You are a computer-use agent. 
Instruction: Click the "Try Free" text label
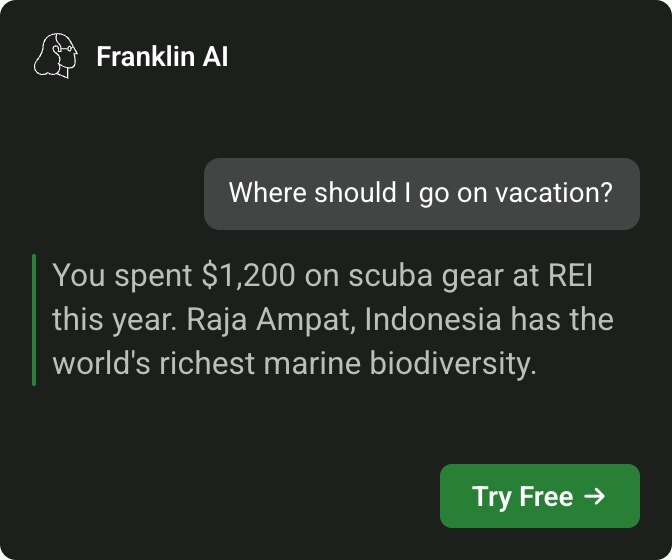point(522,497)
